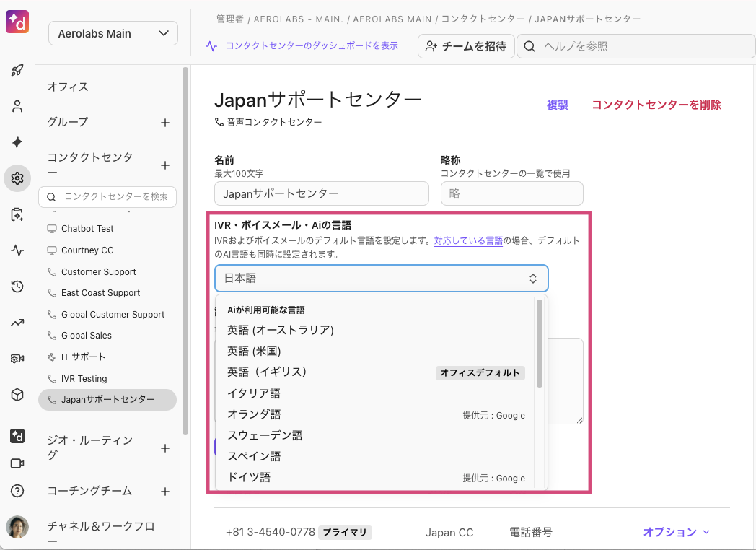Screen dimensions: 756x550
Task: Select Japanサポートセンター in sidebar
Action: (107, 400)
